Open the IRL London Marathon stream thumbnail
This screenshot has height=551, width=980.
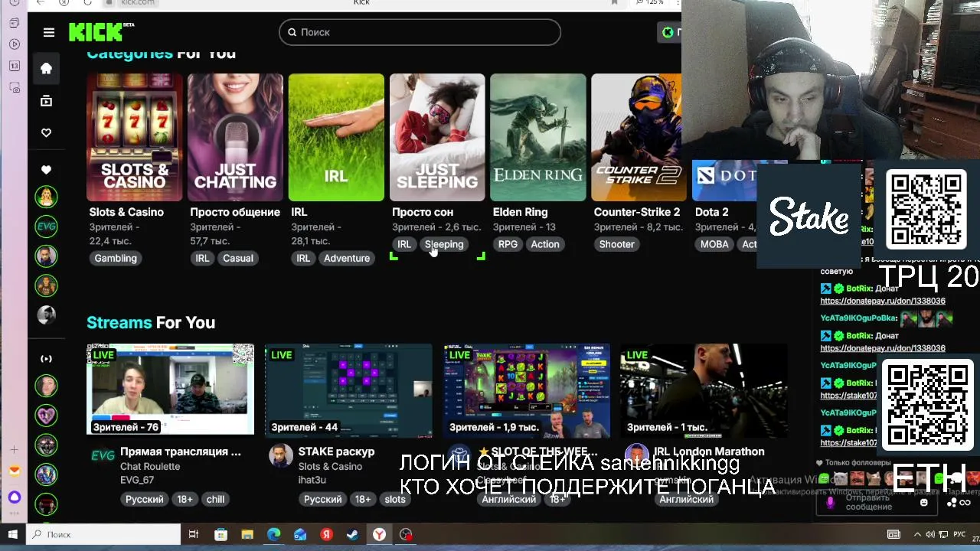(x=704, y=390)
